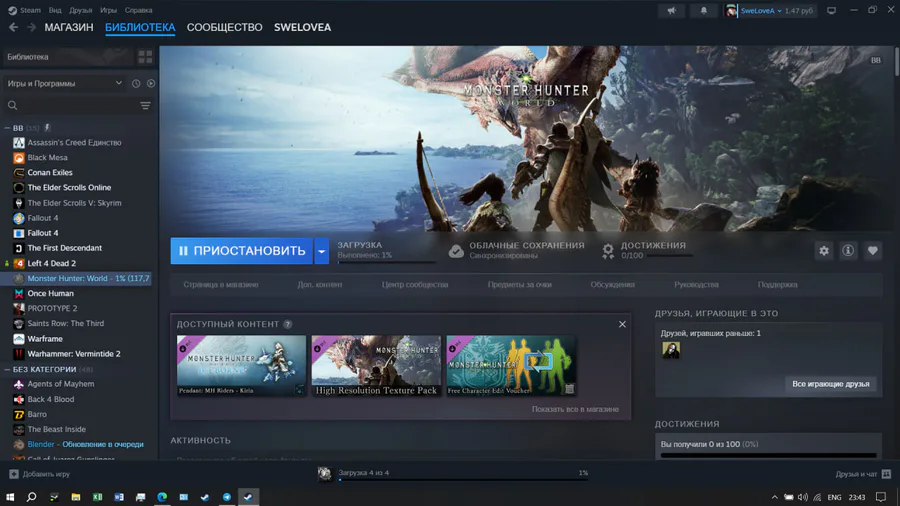Open Microsoft Edge from taskbar
The height and width of the screenshot is (506, 900).
pos(162,497)
